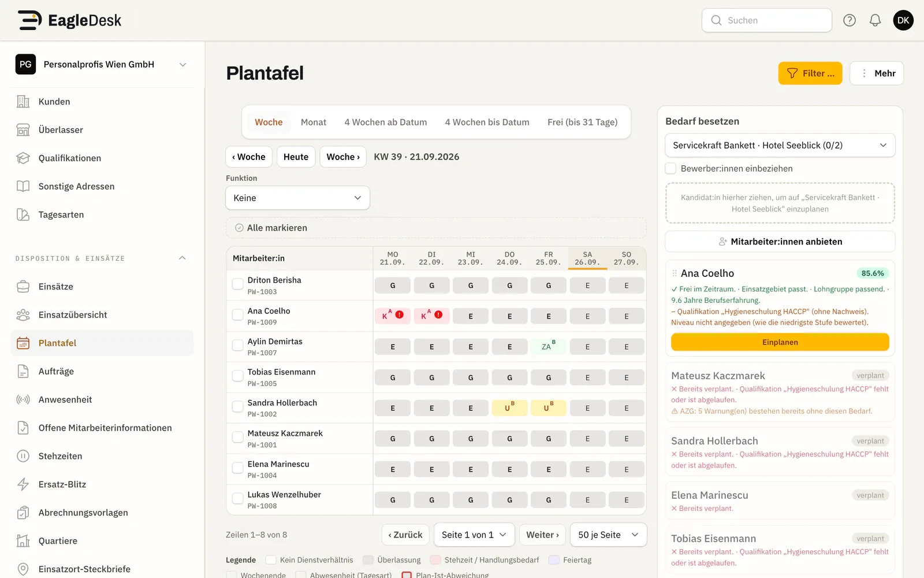Click the Abrechnungsvorlagen clipboard icon
The width and height of the screenshot is (924, 578).
(x=23, y=513)
